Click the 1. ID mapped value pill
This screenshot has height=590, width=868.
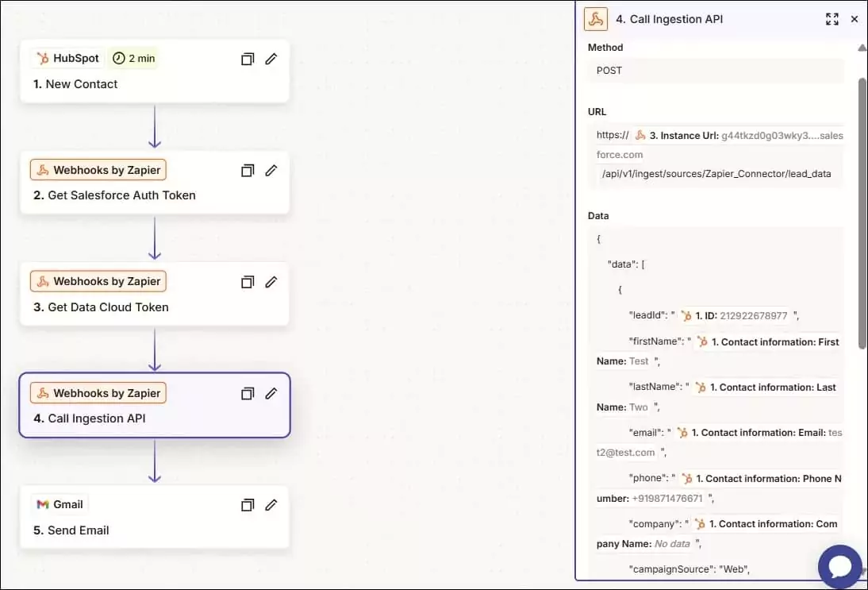(x=733, y=315)
